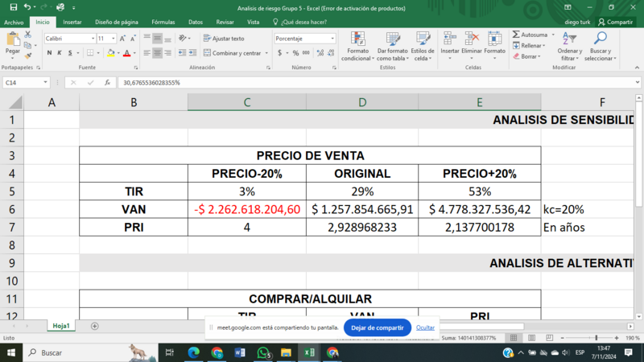Expand the Porcentaje number format dropdown

332,38
